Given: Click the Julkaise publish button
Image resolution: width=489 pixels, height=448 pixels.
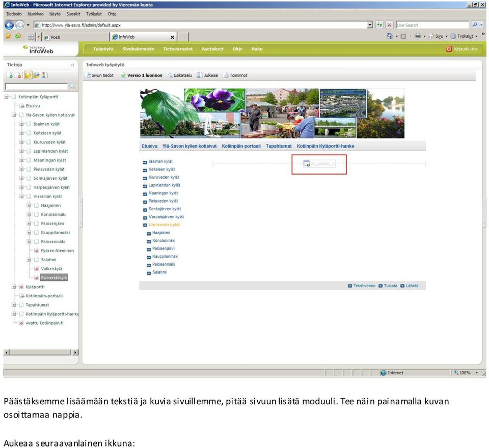Looking at the screenshot, I should [x=207, y=75].
